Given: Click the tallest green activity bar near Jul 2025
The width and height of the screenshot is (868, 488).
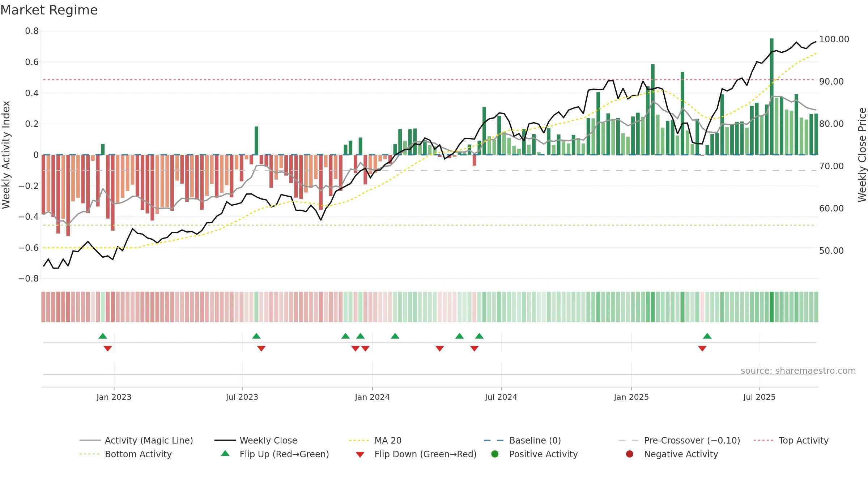Looking at the screenshot, I should coord(772,97).
